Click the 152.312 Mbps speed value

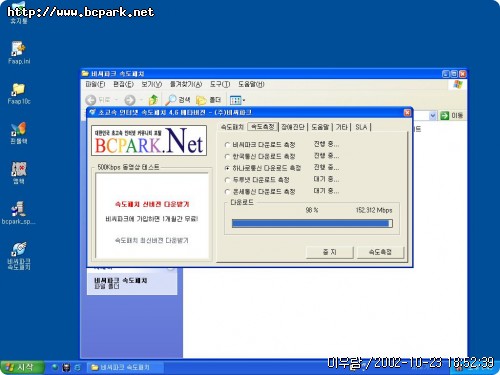click(x=374, y=210)
